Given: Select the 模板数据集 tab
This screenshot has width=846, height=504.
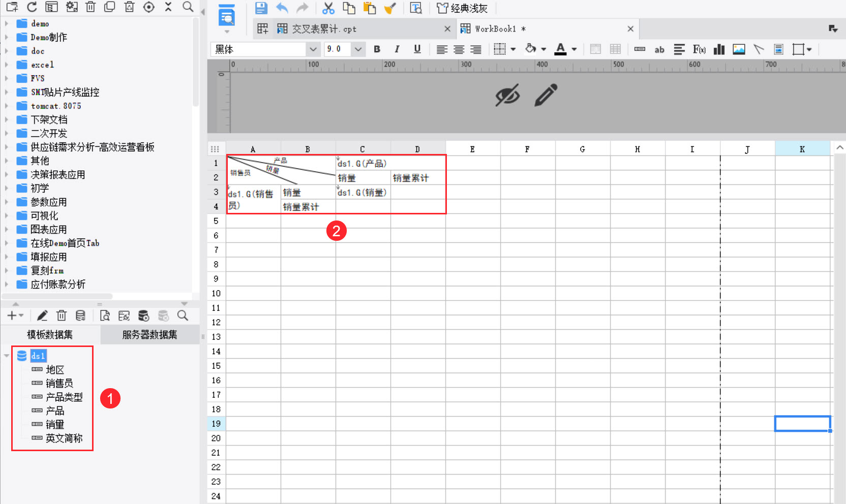Looking at the screenshot, I should [50, 334].
